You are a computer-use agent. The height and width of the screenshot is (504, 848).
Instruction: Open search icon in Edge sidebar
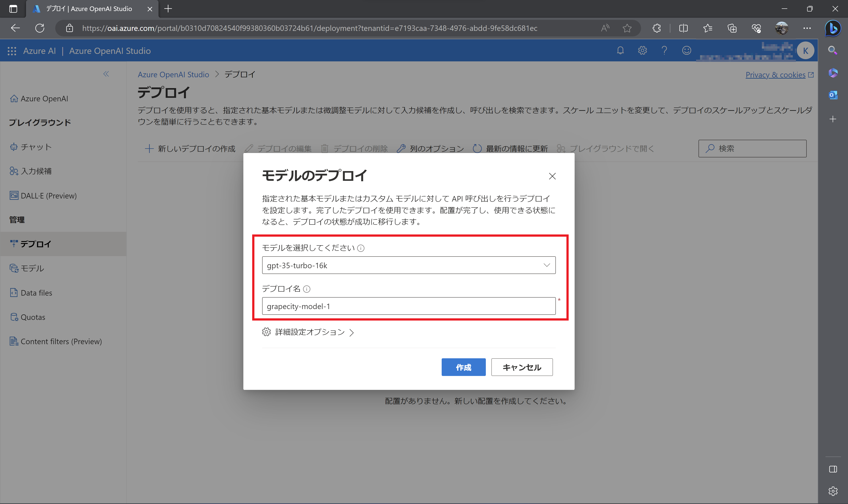click(x=833, y=50)
